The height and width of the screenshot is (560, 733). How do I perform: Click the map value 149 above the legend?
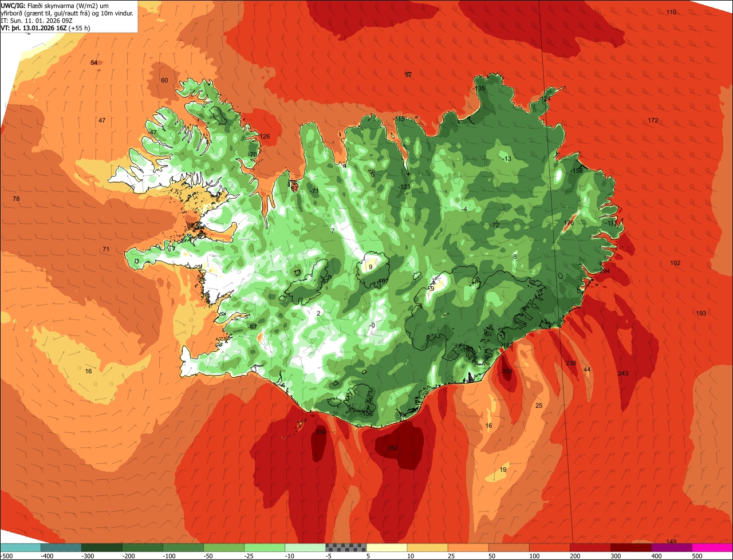tap(672, 542)
